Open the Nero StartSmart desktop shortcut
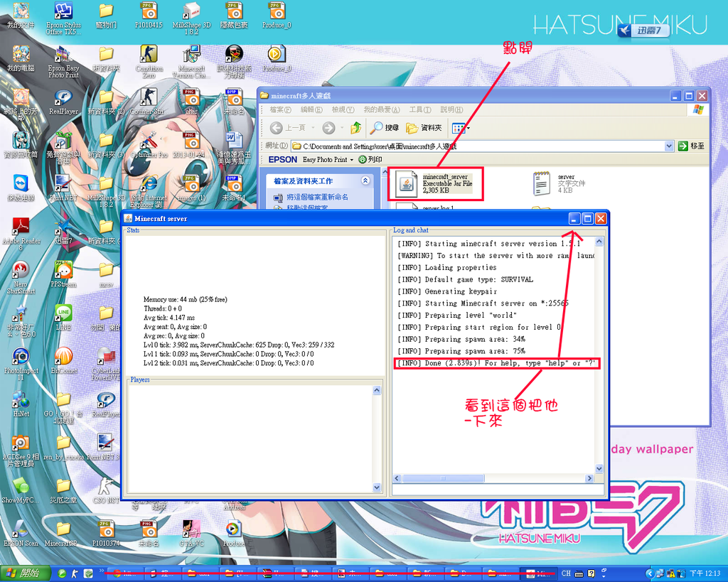The image size is (728, 582). [21, 277]
